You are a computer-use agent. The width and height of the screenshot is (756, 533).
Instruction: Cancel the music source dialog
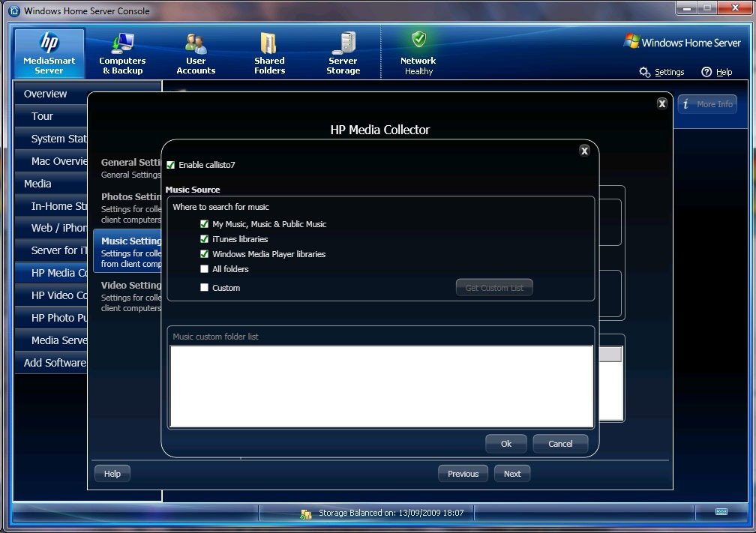coord(560,444)
